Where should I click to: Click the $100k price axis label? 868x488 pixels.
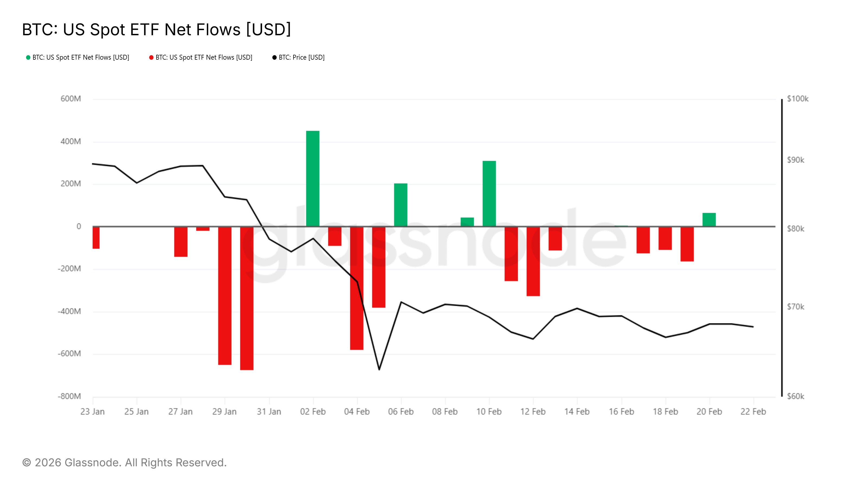pyautogui.click(x=797, y=99)
